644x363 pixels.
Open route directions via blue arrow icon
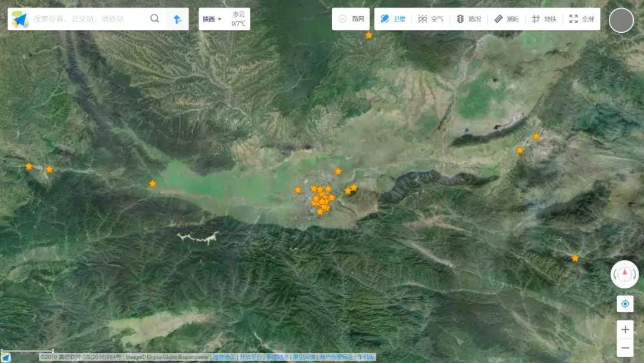[x=177, y=19]
